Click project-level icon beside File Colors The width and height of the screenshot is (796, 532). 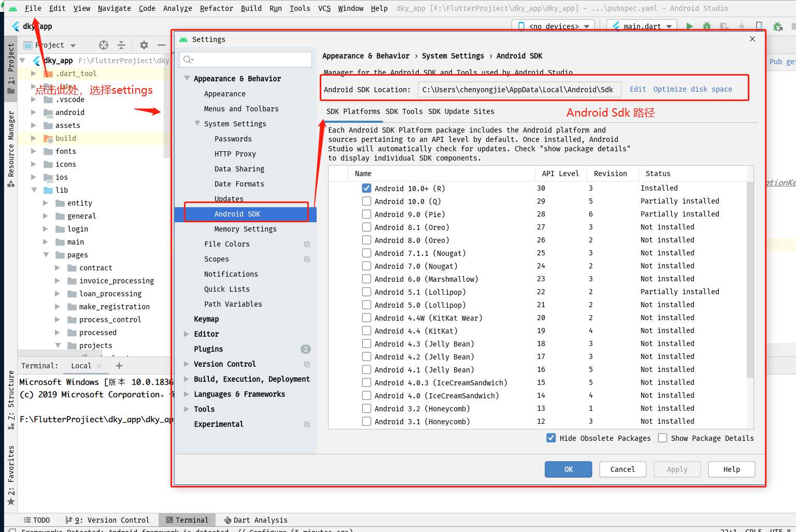pos(307,244)
